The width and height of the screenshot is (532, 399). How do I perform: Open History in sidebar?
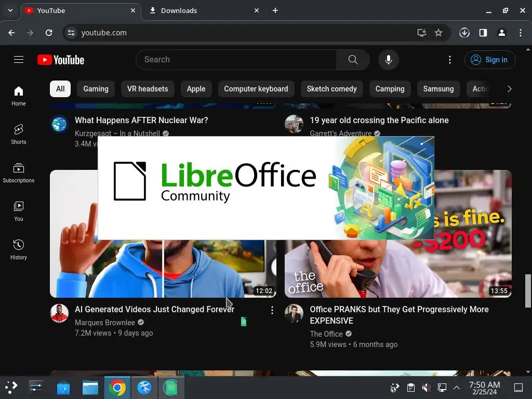coord(19,250)
